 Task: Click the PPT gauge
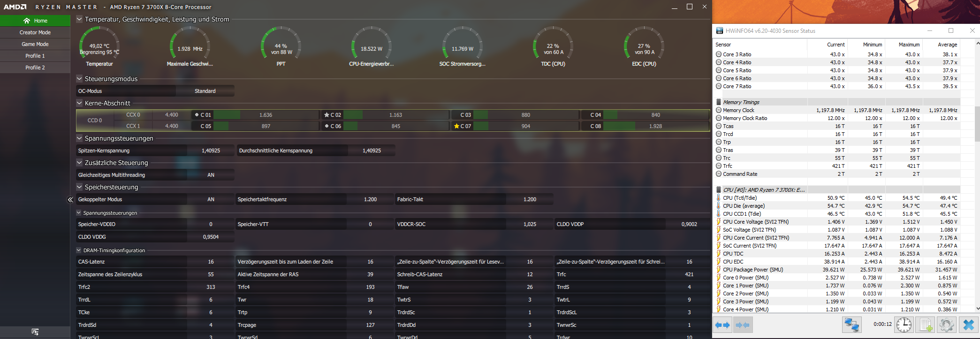[x=281, y=47]
